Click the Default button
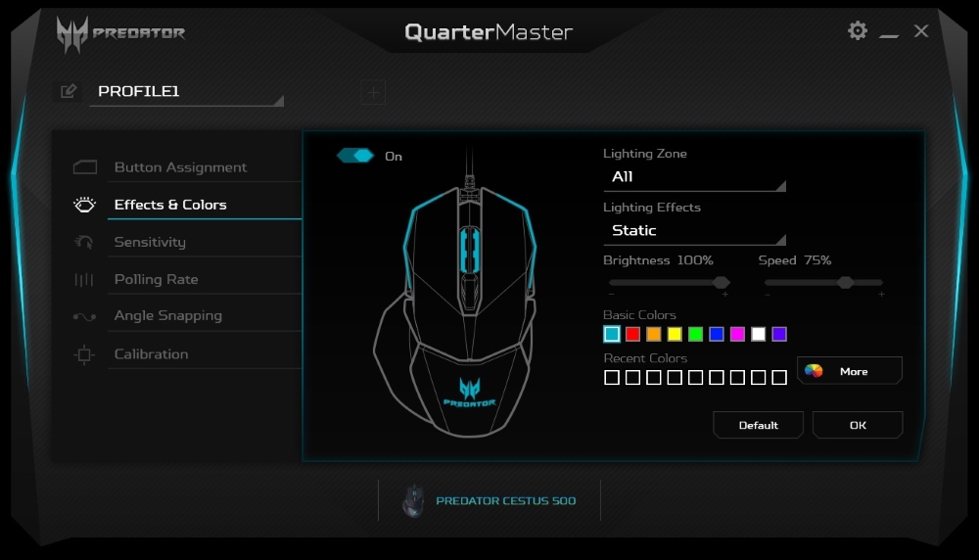Screen dimensions: 979x560 (758, 425)
